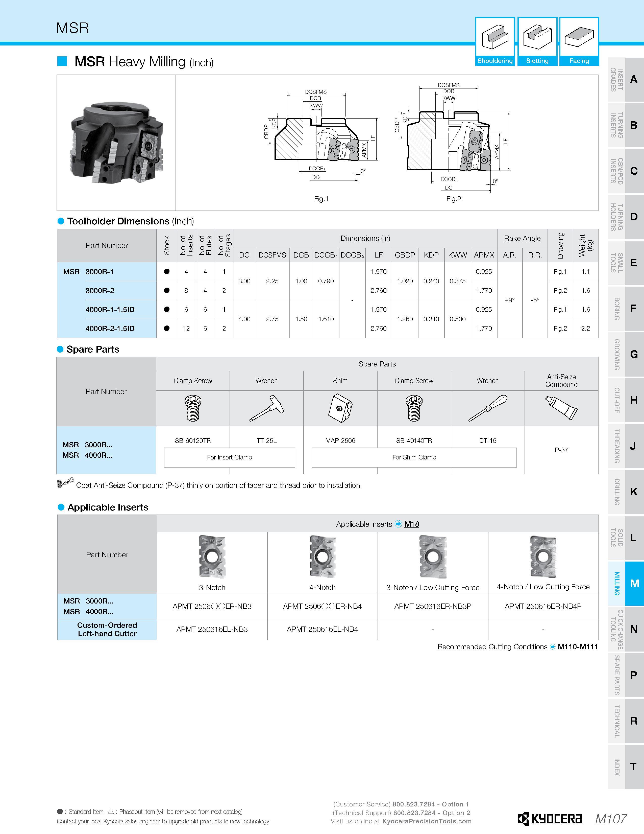Click part number 4000R-2-1.5ID
Image resolution: width=644 pixels, height=834 pixels.
[110, 328]
